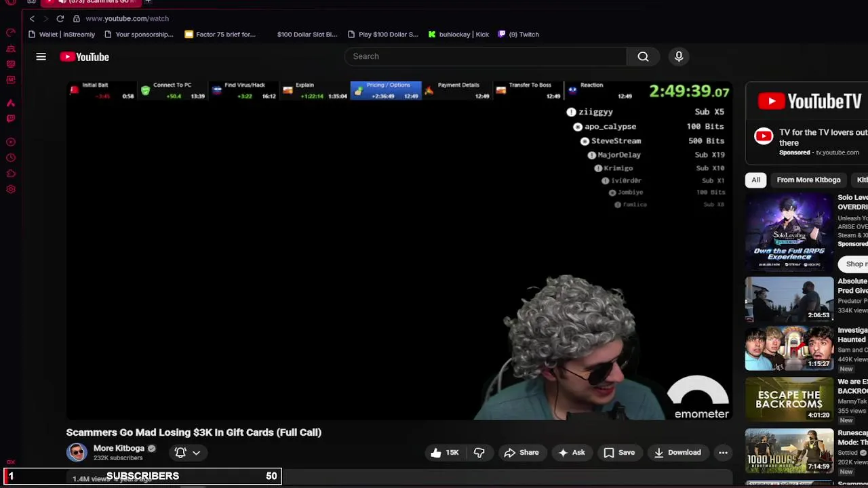Click the Ask button
Image resolution: width=868 pixels, height=488 pixels.
[571, 453]
